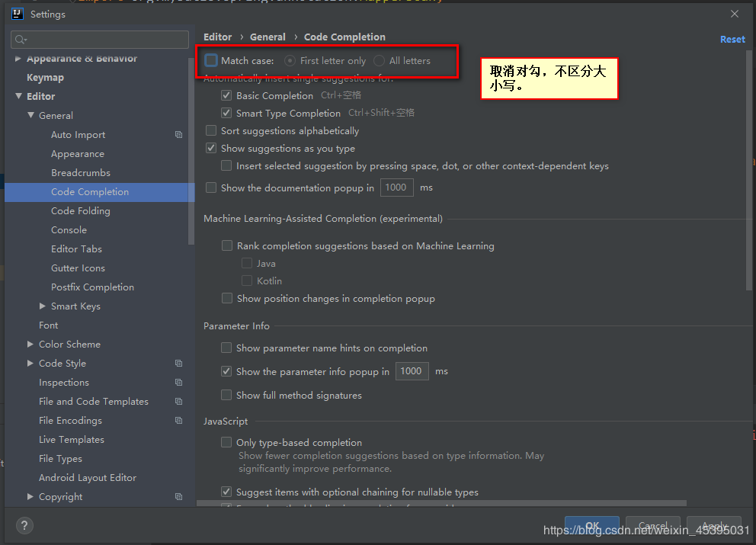The height and width of the screenshot is (545, 756).
Task: Enable Show the documentation popup checkbox
Action: click(210, 188)
